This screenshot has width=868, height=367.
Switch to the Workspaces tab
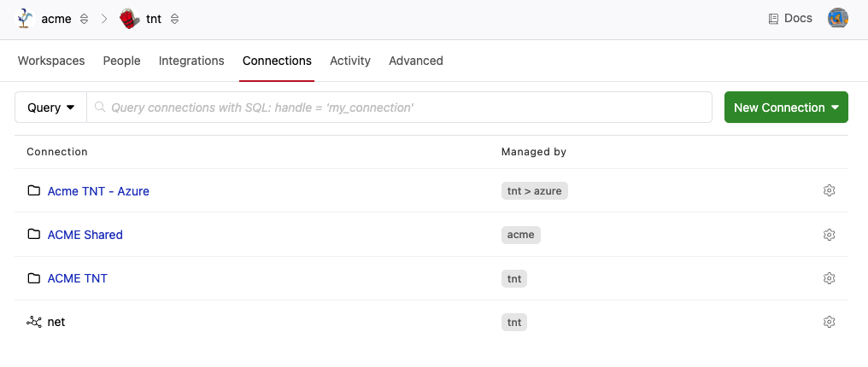pos(51,61)
